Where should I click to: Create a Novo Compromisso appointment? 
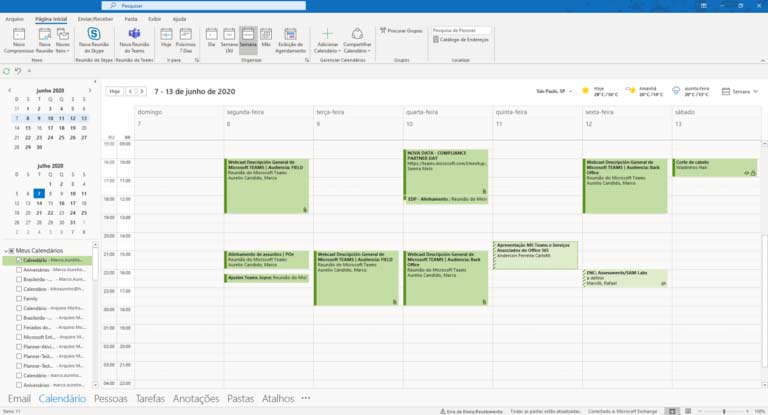click(19, 40)
